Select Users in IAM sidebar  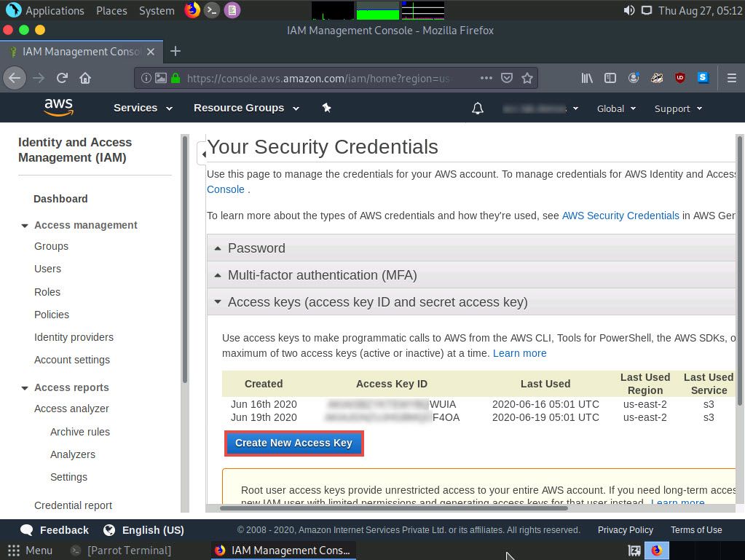(48, 269)
